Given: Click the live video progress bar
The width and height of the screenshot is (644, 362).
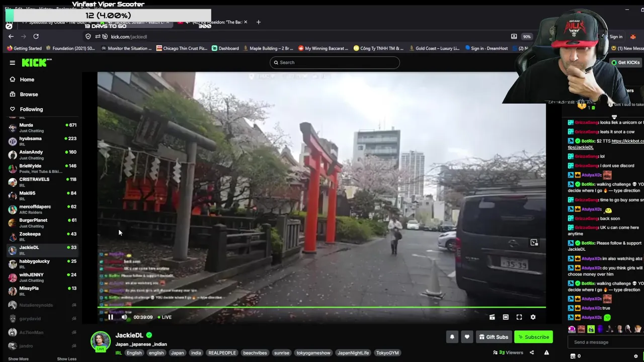Looking at the screenshot, I should [321, 307].
